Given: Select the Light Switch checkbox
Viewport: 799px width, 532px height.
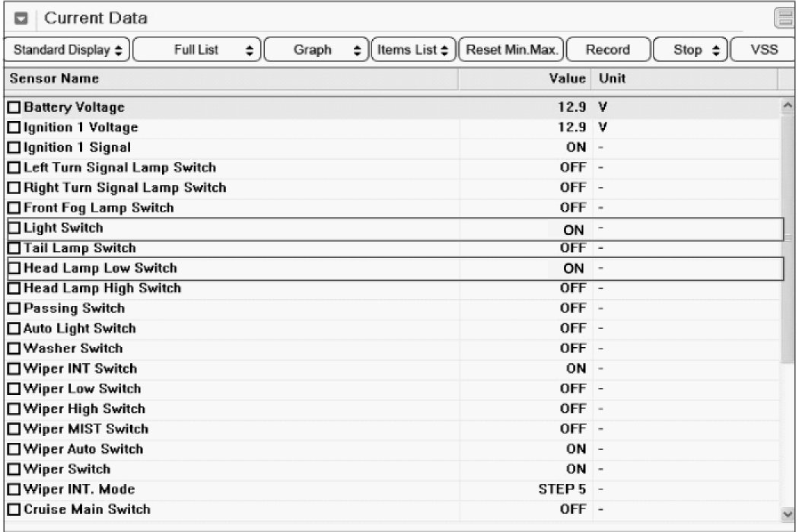Looking at the screenshot, I should point(14,228).
